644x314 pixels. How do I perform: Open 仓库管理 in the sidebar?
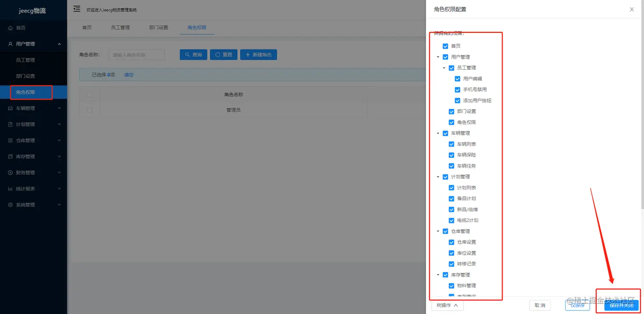[x=33, y=140]
